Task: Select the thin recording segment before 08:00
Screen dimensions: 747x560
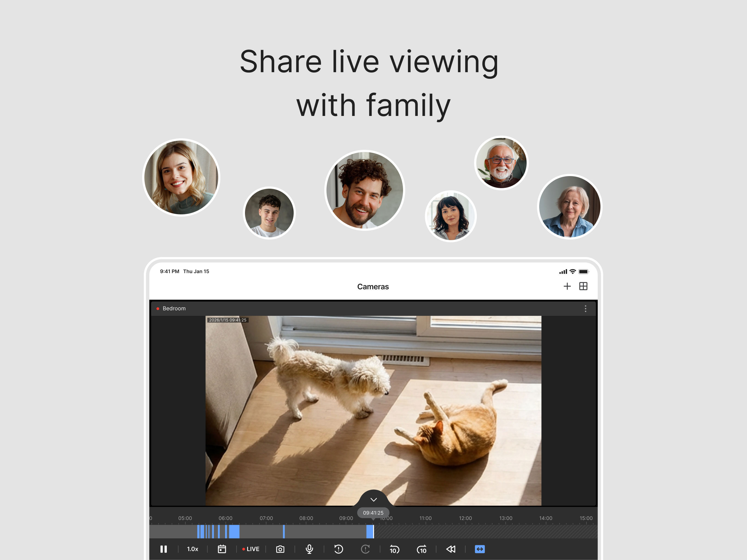Action: coord(284,532)
